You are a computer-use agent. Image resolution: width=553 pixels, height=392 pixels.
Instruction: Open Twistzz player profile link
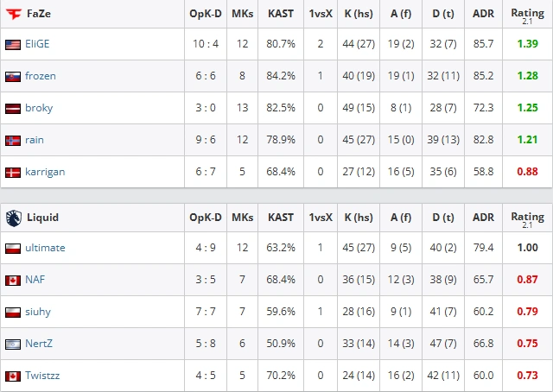pyautogui.click(x=42, y=376)
